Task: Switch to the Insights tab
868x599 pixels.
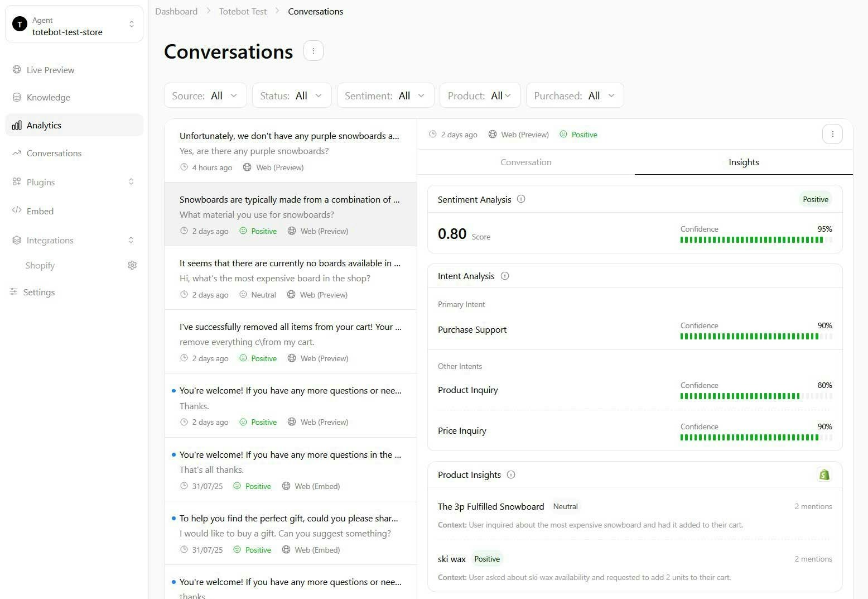Action: click(x=743, y=162)
